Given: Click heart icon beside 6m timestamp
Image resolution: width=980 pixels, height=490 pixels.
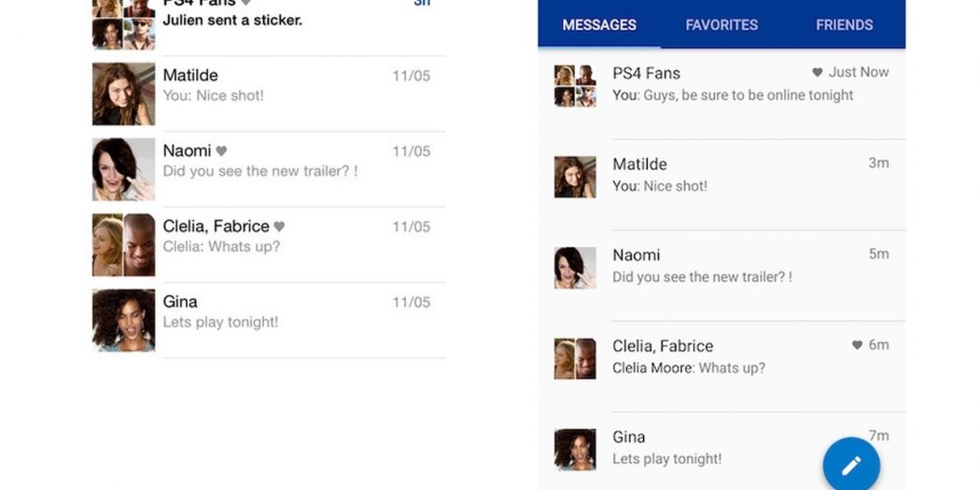Looking at the screenshot, I should 857,345.
